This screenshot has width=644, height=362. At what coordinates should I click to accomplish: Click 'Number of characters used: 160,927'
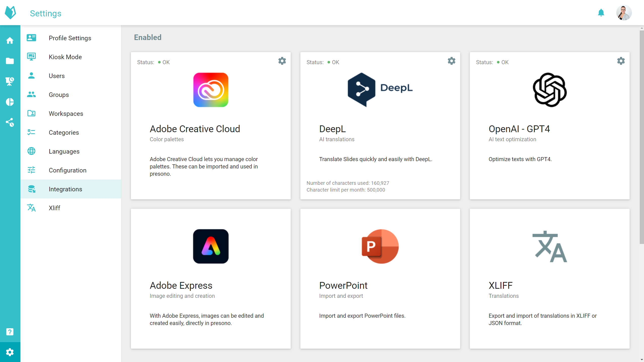[x=348, y=183]
